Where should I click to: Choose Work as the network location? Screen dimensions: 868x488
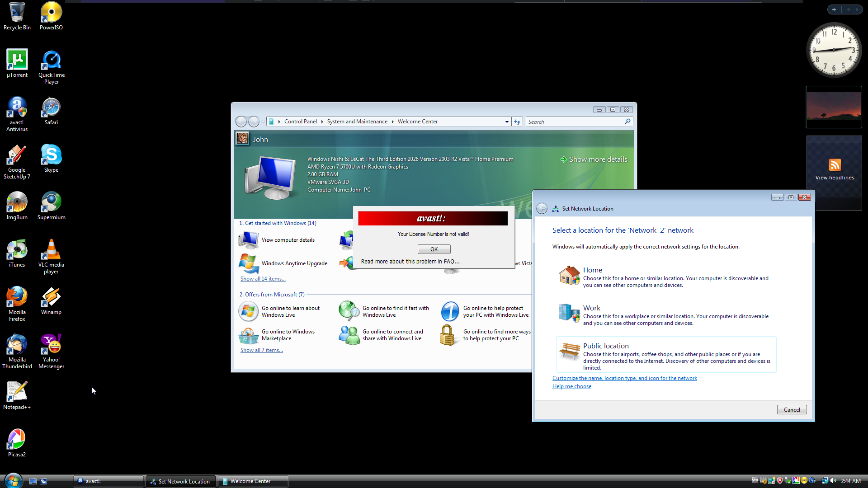tap(666, 314)
